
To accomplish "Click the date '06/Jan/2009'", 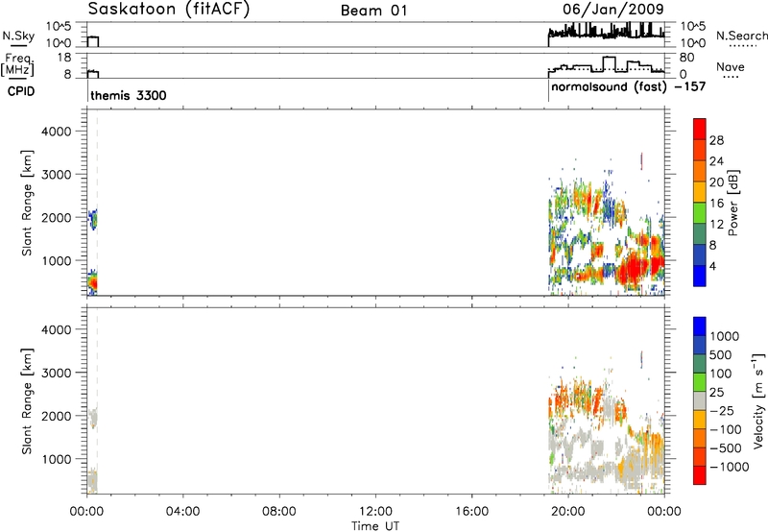I will (613, 9).
